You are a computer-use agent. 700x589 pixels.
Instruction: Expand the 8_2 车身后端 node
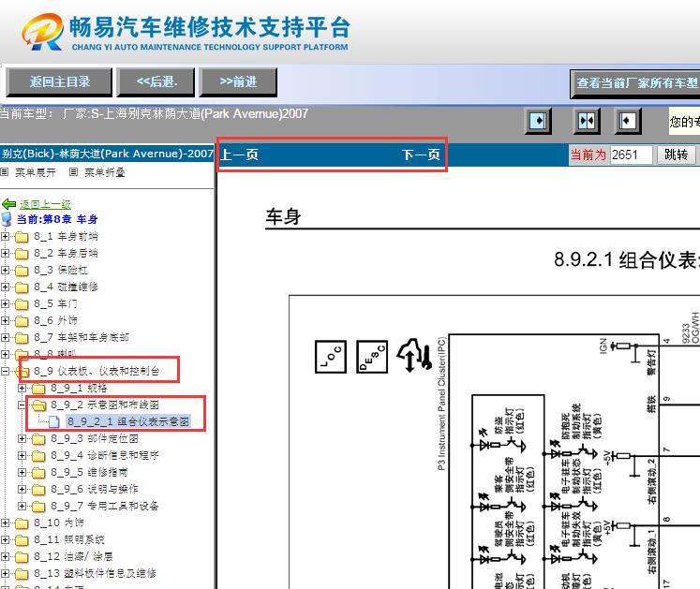tap(5, 254)
